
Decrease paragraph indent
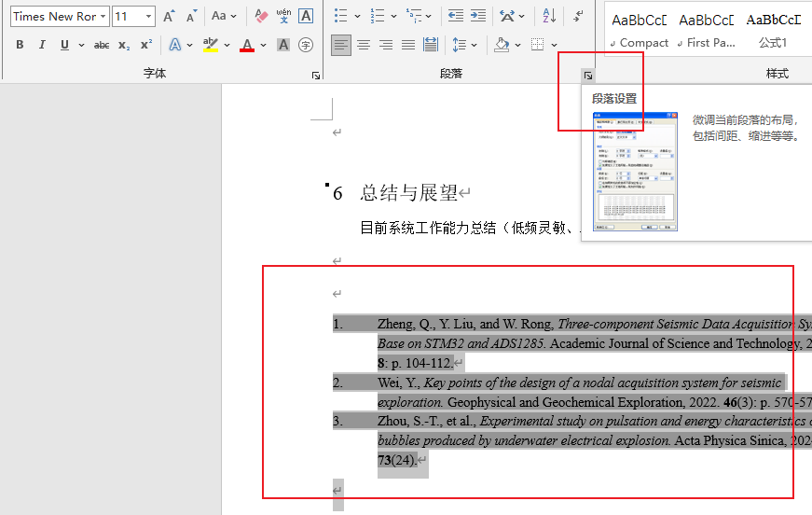click(456, 16)
